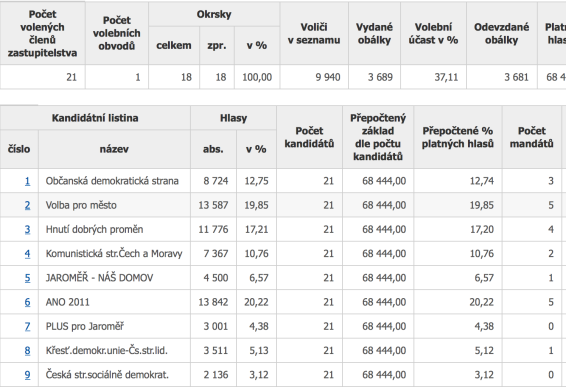
Task: Open candidate list number 5 link
Action: pyautogui.click(x=27, y=278)
